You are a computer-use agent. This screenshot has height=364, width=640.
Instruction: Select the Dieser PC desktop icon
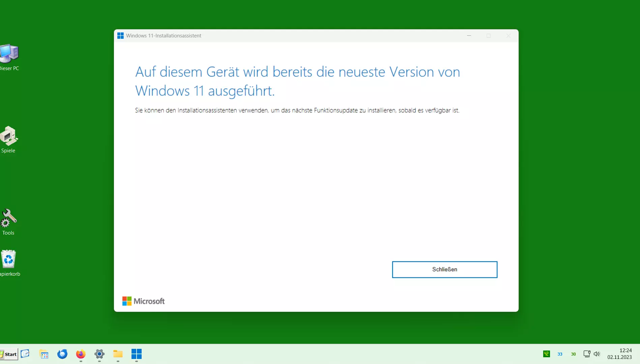[9, 58]
